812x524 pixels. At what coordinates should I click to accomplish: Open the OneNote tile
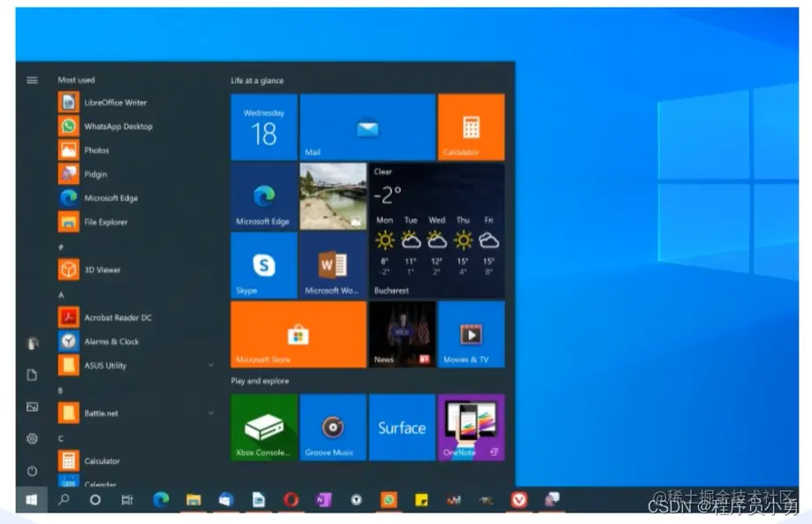(x=471, y=427)
